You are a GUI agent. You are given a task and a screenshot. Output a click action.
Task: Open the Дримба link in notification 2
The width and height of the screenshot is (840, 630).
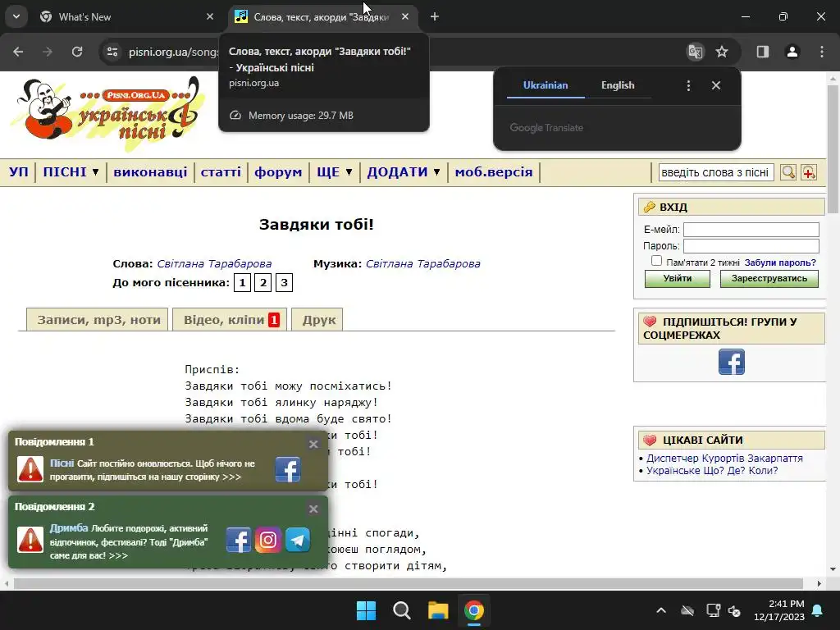coord(69,527)
